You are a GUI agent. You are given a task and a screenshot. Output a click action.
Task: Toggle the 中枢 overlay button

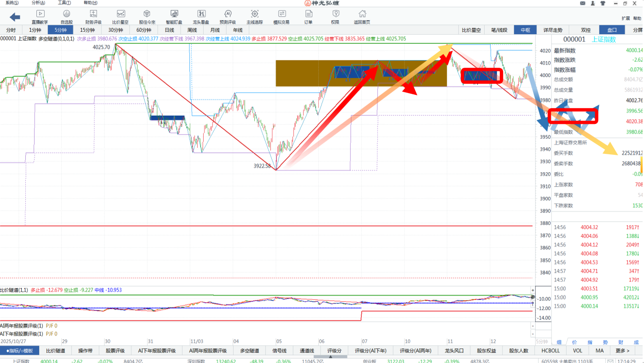click(x=525, y=30)
